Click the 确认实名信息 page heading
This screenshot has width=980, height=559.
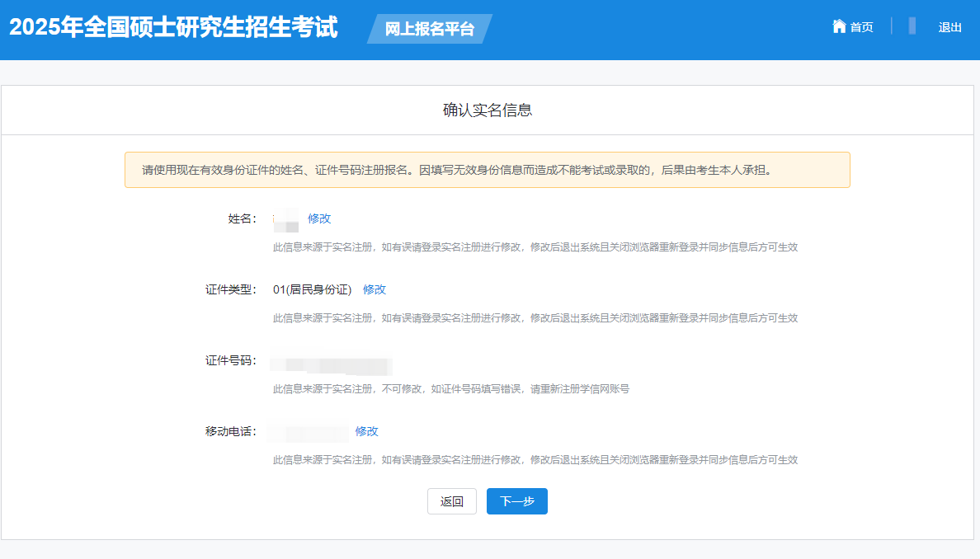[x=488, y=110]
